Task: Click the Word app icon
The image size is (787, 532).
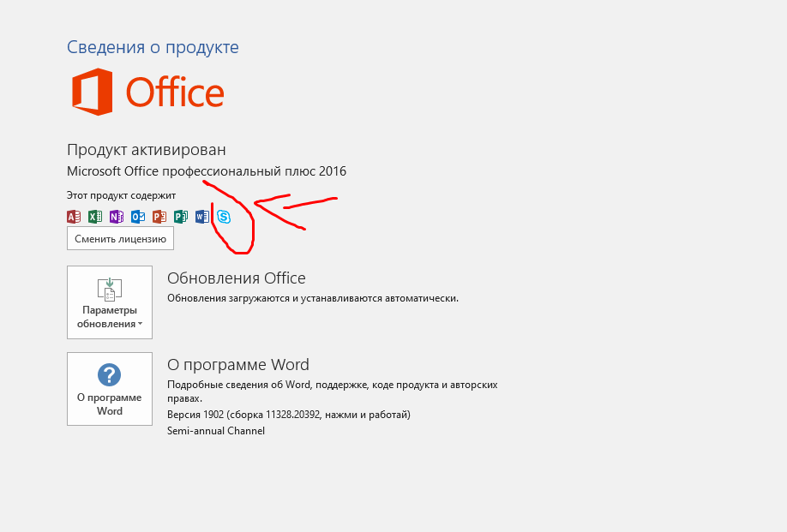Action: pos(201,217)
